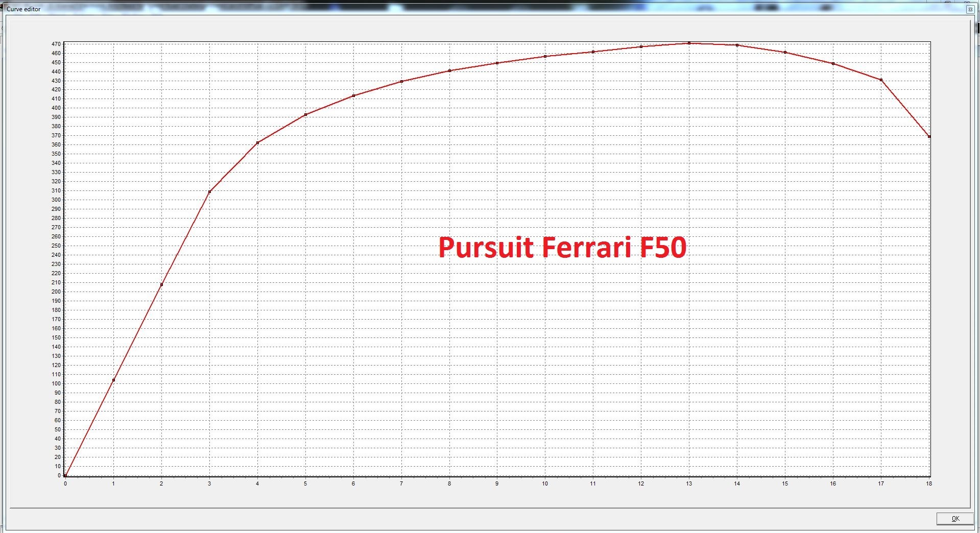Click curve point at x-axis value 10

(545, 56)
